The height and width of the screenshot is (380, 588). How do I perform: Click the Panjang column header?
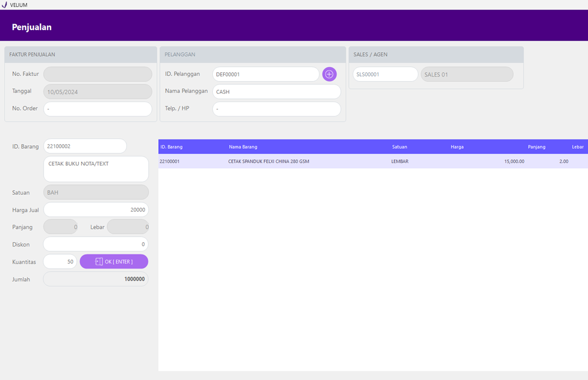[536, 146]
